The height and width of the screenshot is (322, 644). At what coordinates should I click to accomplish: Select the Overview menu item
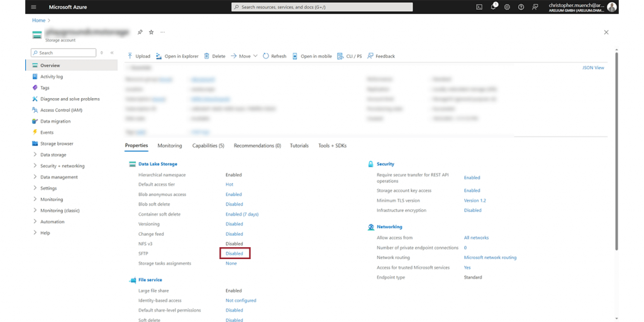[x=72, y=65]
